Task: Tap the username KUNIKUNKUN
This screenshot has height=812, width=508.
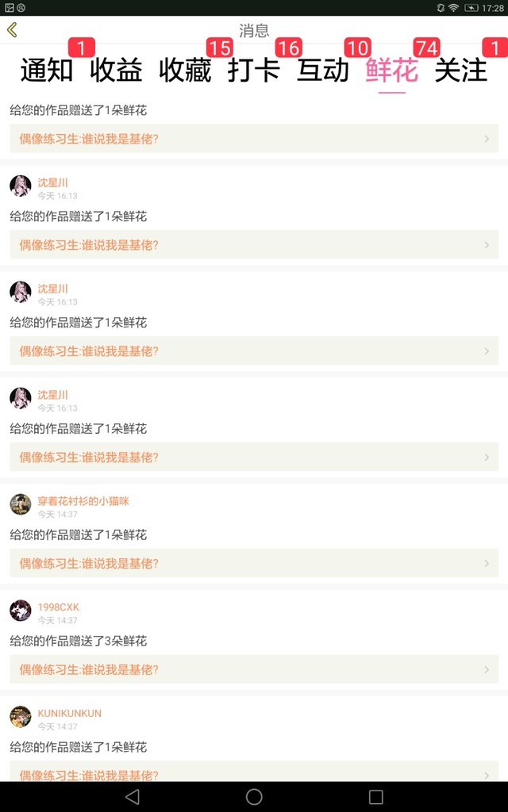Action: pyautogui.click(x=70, y=714)
